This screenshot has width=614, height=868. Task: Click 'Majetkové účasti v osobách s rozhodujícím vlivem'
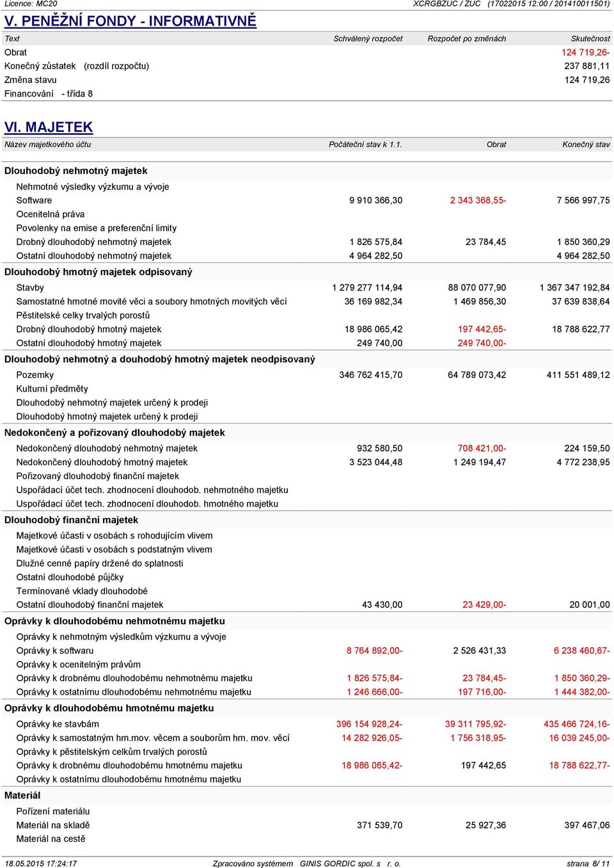coord(114,535)
